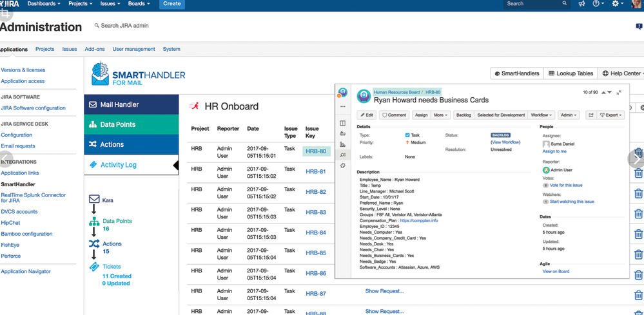Click the Lookup Tables button
This screenshot has height=315, width=644.
pos(571,73)
